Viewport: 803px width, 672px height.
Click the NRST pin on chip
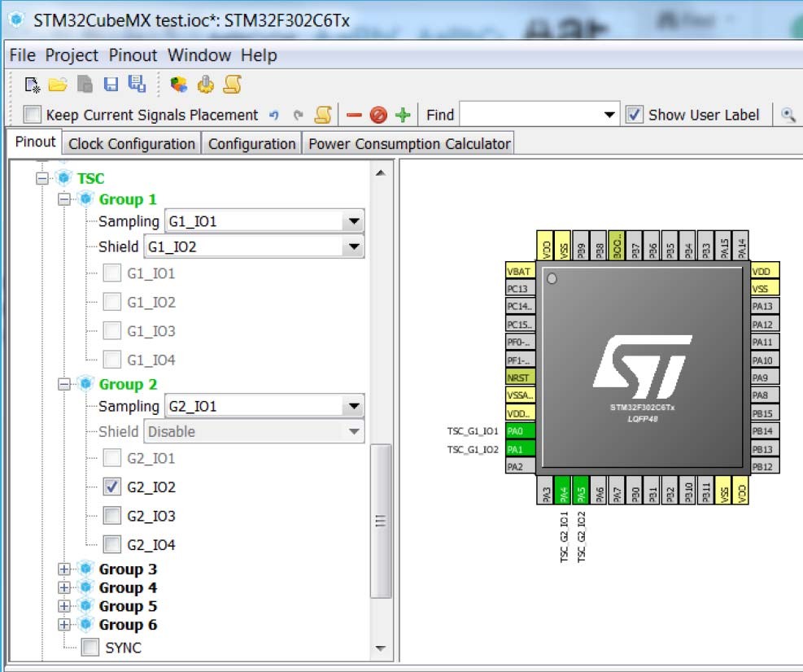point(521,377)
